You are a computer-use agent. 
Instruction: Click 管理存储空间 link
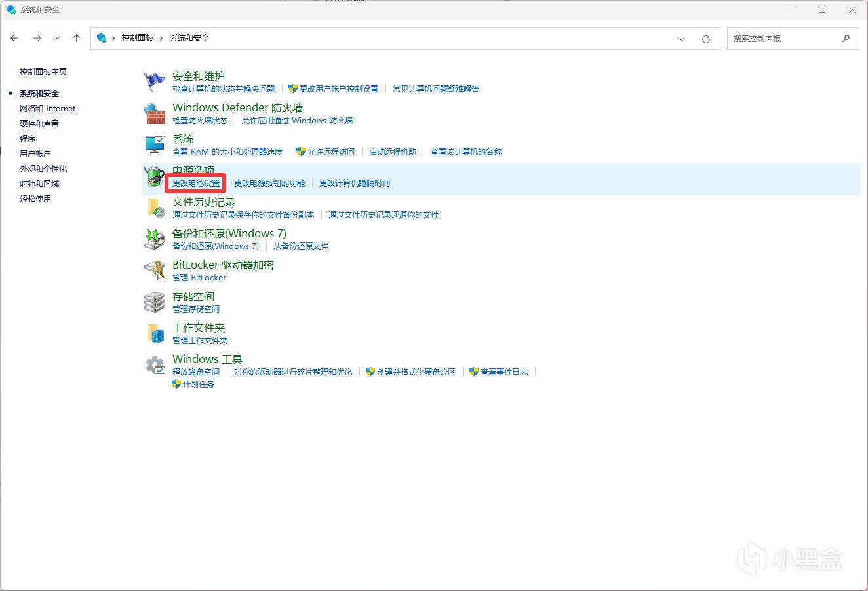pos(196,309)
